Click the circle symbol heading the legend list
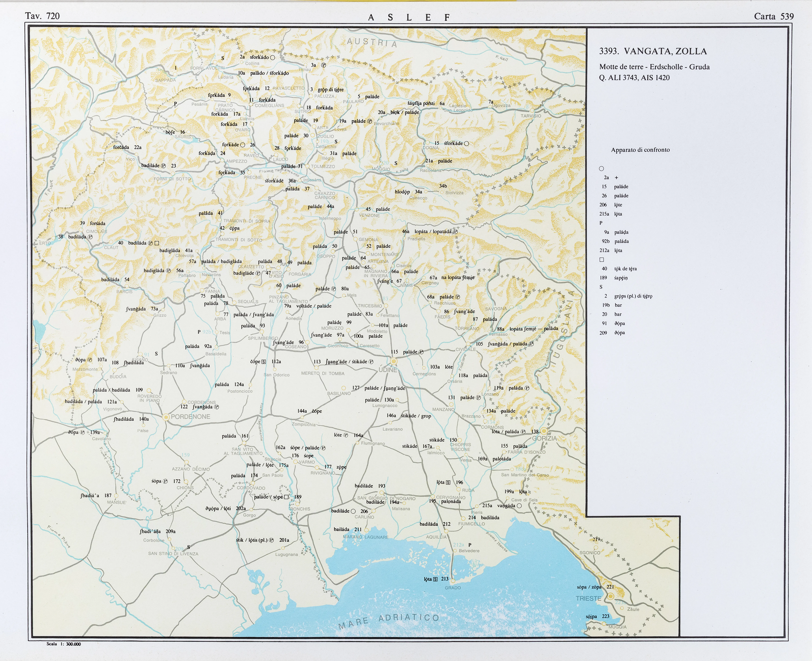Screen dimensions: 812x661 pos(601,169)
